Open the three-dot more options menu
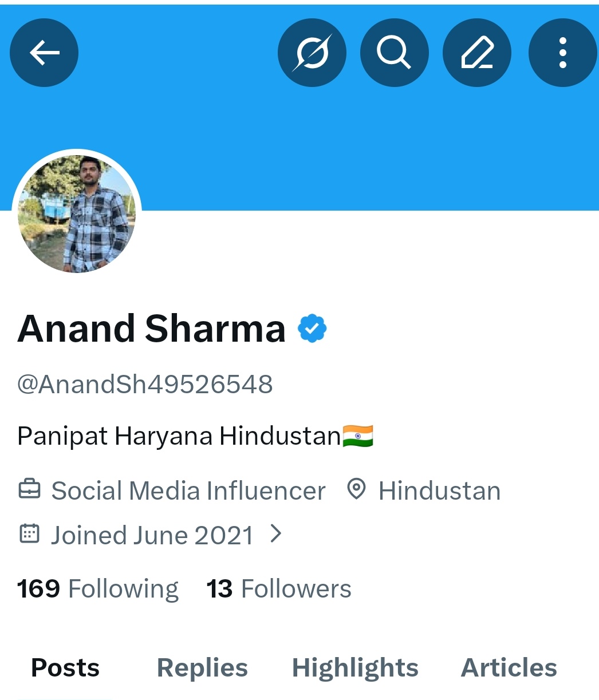 point(563,53)
